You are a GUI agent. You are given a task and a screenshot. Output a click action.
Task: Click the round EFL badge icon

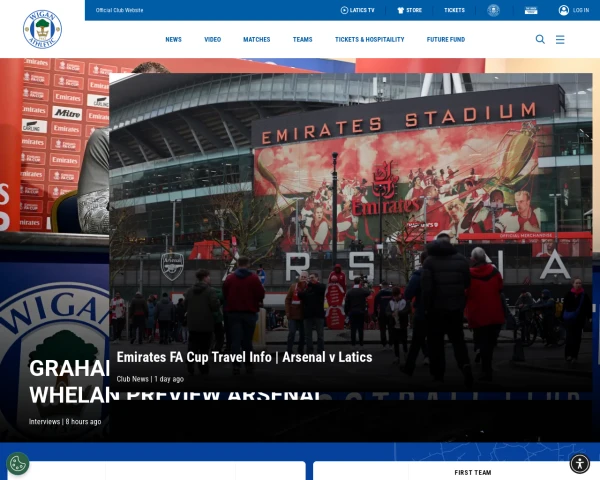pyautogui.click(x=493, y=10)
